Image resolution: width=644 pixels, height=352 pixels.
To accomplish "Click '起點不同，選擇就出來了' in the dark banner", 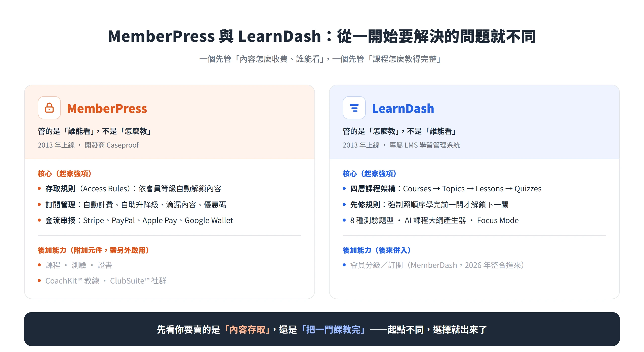I will [x=437, y=329].
